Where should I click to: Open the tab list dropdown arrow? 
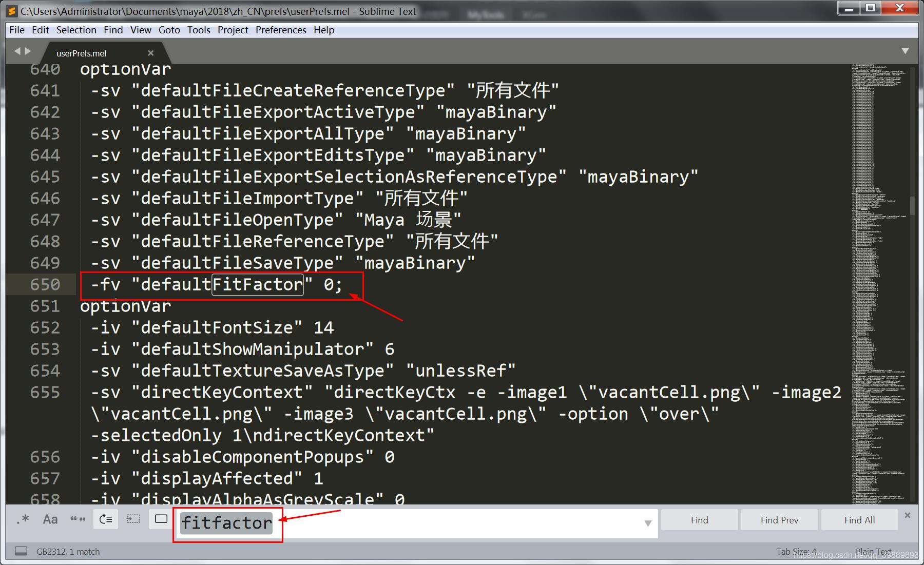pos(905,51)
